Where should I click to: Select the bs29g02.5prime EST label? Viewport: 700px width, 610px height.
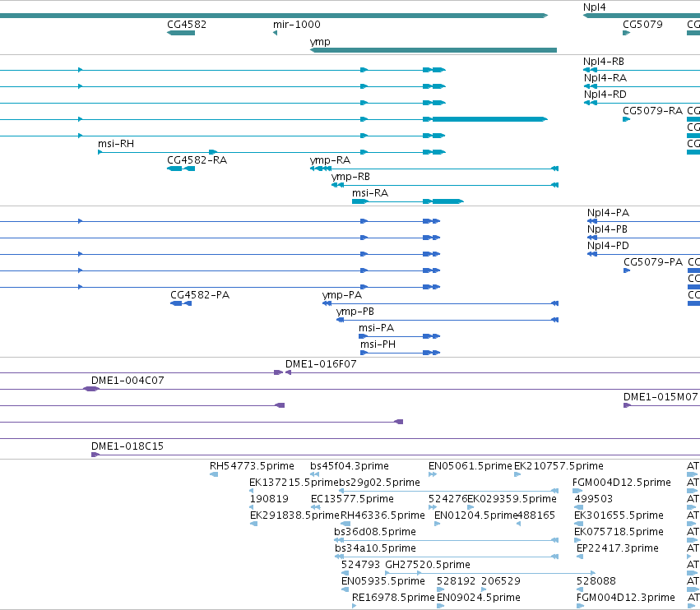[x=378, y=483]
